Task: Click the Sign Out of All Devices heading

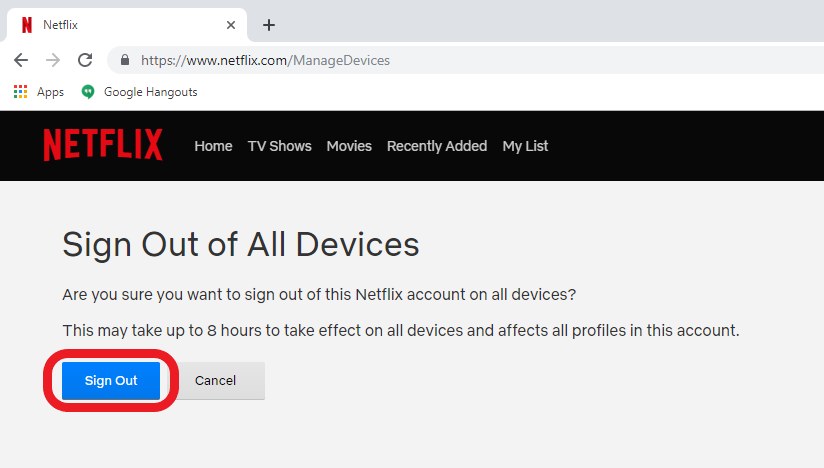Action: tap(241, 245)
